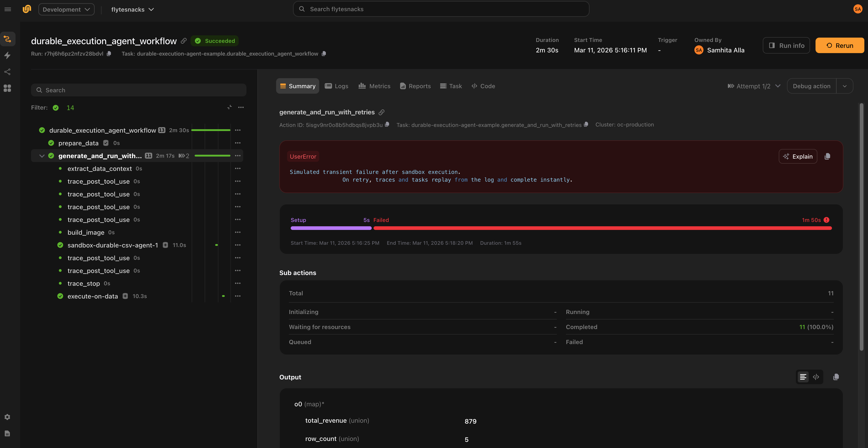Click the copy icon in the error box
The width and height of the screenshot is (868, 448).
pyautogui.click(x=827, y=156)
